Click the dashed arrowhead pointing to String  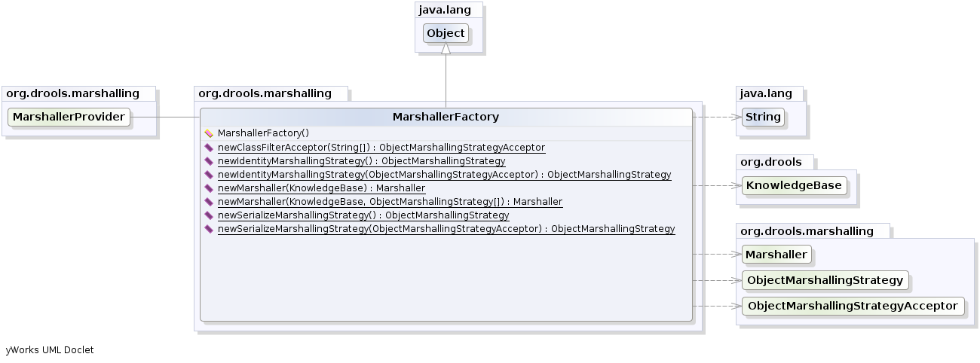coord(735,117)
